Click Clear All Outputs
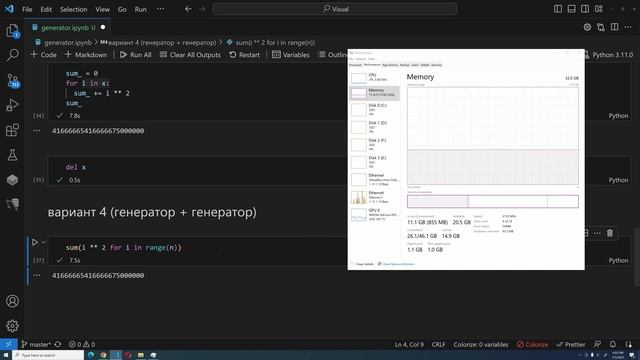 tap(190, 55)
